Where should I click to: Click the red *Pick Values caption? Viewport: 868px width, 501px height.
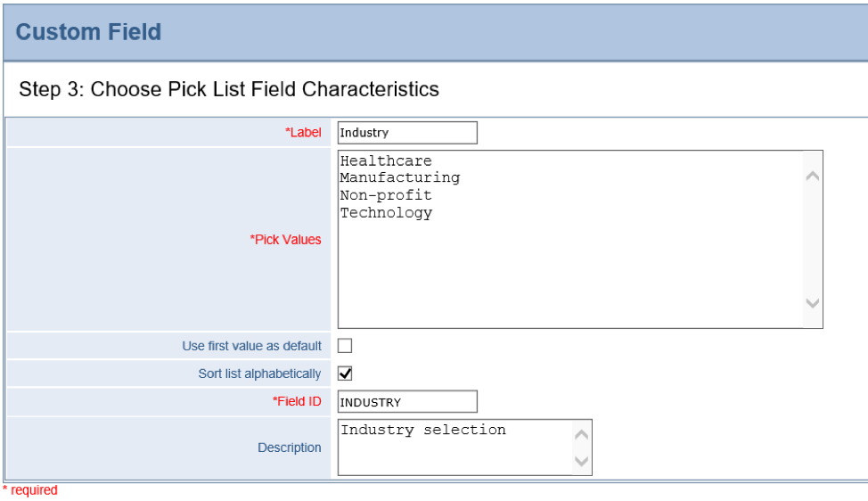[285, 240]
